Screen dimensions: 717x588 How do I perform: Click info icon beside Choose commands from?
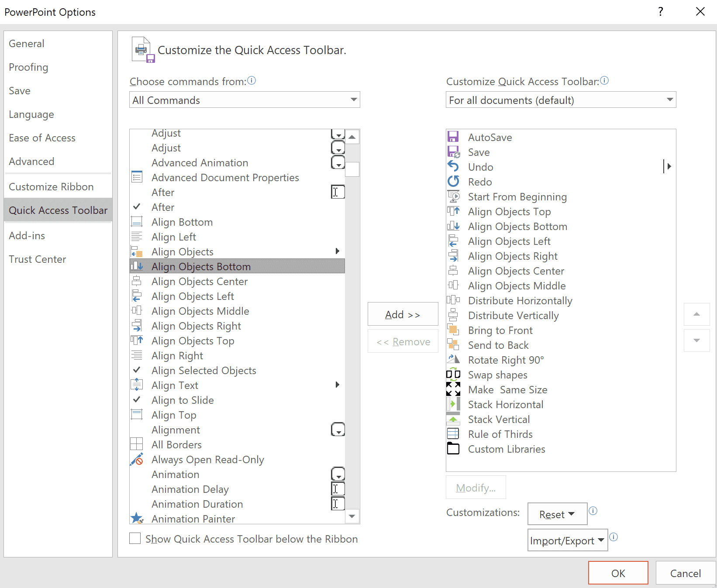(x=252, y=80)
